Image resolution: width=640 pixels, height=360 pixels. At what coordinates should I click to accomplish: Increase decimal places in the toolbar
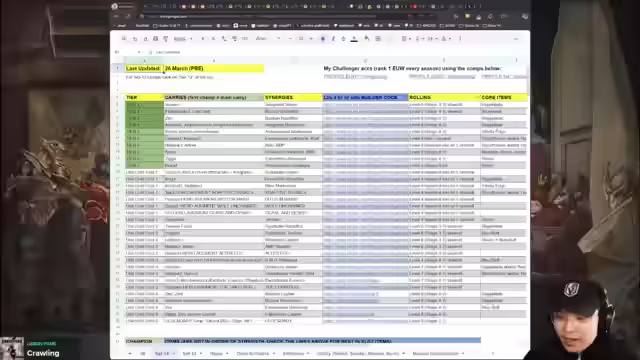[234, 39]
